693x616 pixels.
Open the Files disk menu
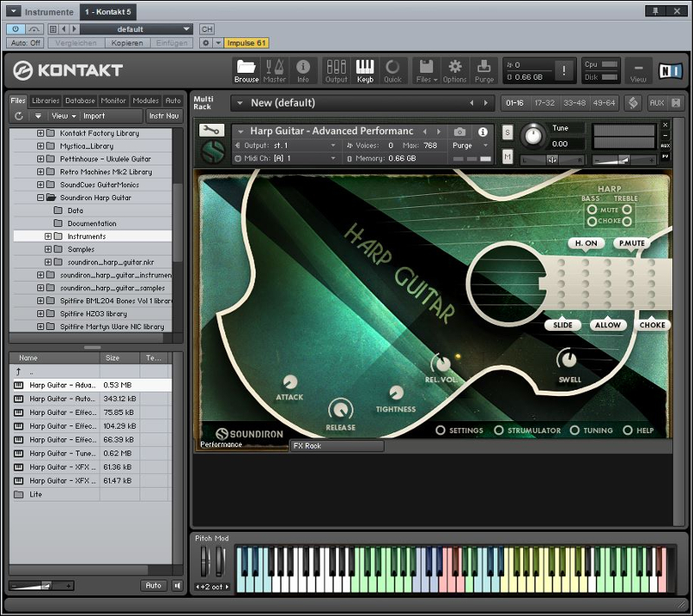coord(426,71)
